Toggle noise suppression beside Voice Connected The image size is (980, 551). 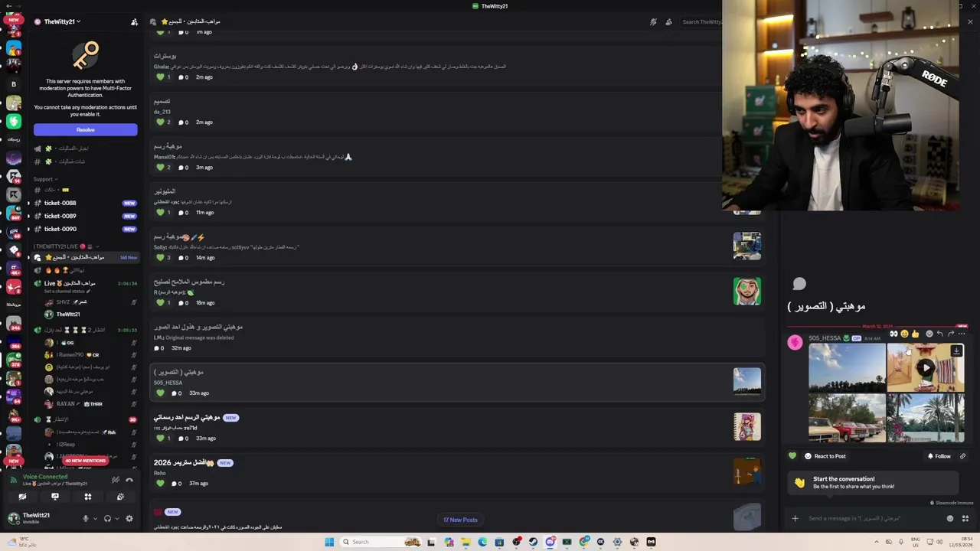pyautogui.click(x=116, y=480)
